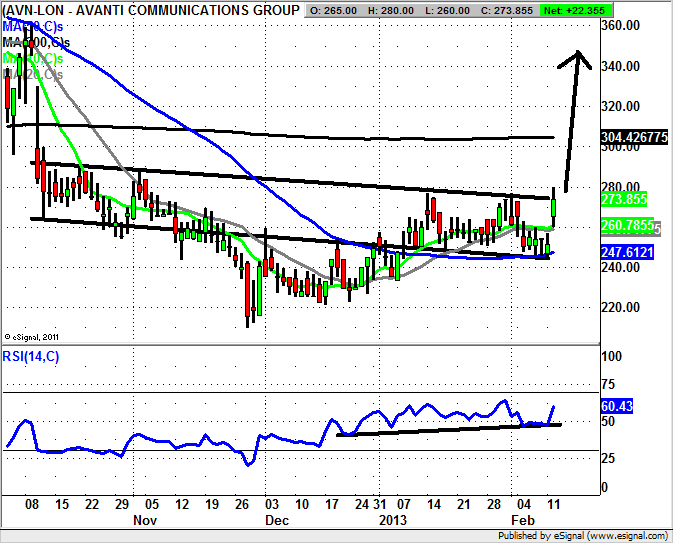Select the close value C: 273.855

tap(507, 10)
